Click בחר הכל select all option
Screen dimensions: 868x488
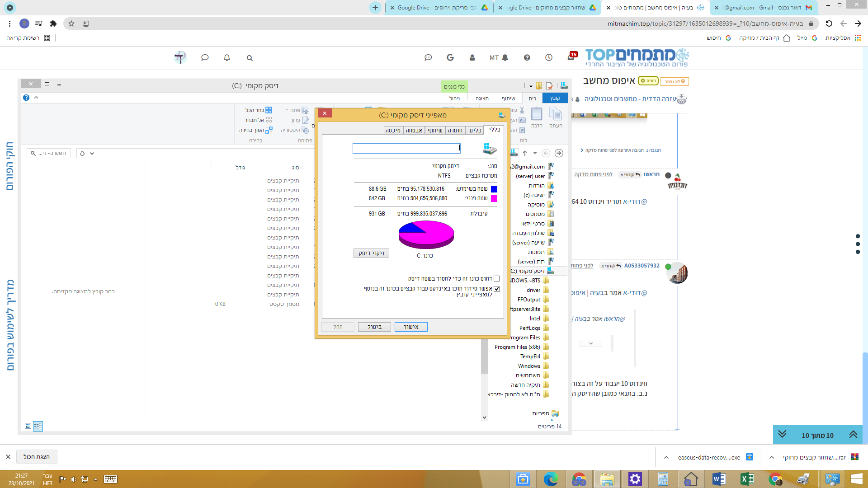(x=259, y=110)
